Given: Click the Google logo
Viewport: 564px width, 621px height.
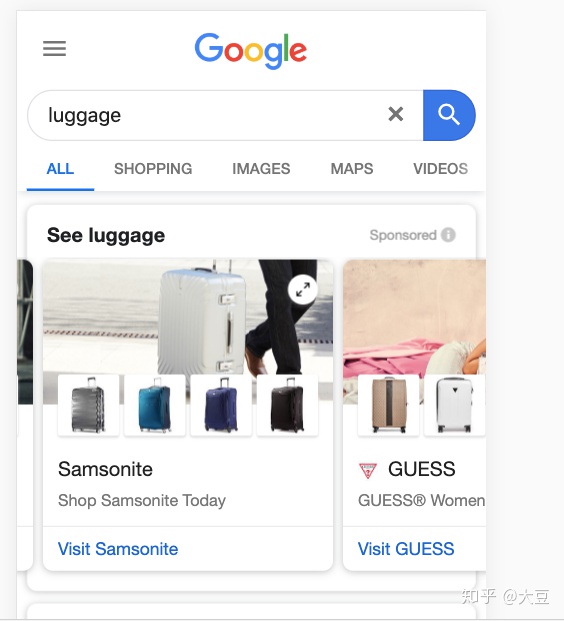Looking at the screenshot, I should [x=251, y=50].
